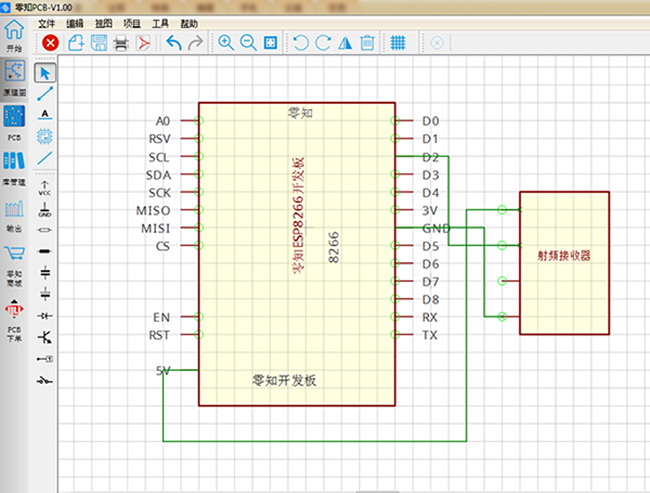This screenshot has height=493, width=650.
Task: Select the plain line tool
Action: 45,158
